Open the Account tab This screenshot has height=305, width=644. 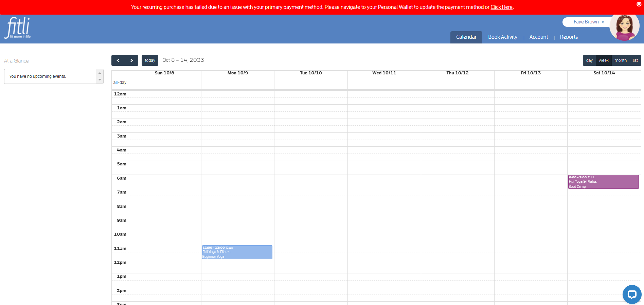coord(539,37)
